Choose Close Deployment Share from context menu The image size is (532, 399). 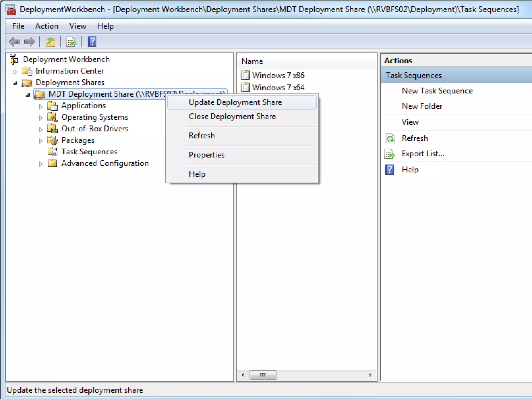[242, 116]
